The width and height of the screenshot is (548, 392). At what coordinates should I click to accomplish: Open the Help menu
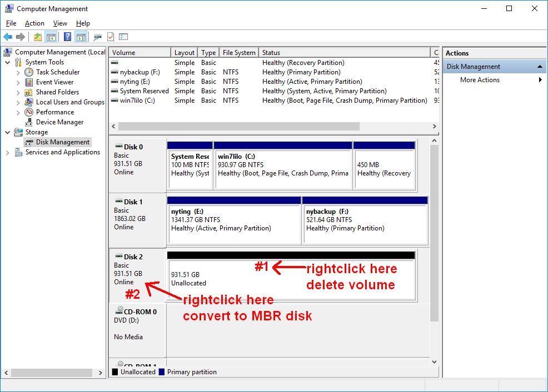click(x=83, y=23)
